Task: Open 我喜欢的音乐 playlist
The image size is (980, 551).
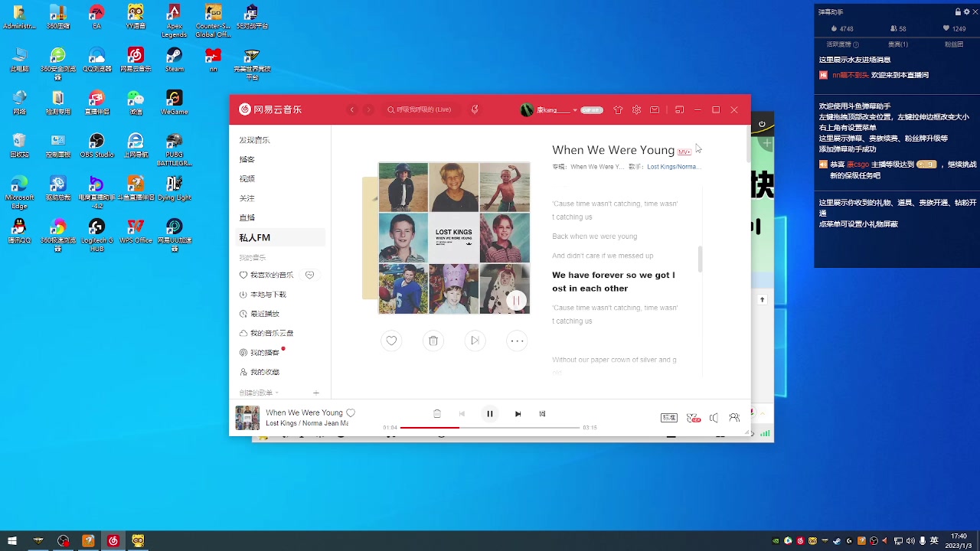Action: (266, 275)
